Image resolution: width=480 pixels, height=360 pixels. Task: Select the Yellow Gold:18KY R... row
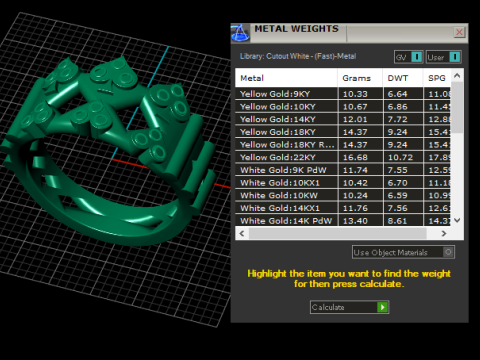[343, 145]
